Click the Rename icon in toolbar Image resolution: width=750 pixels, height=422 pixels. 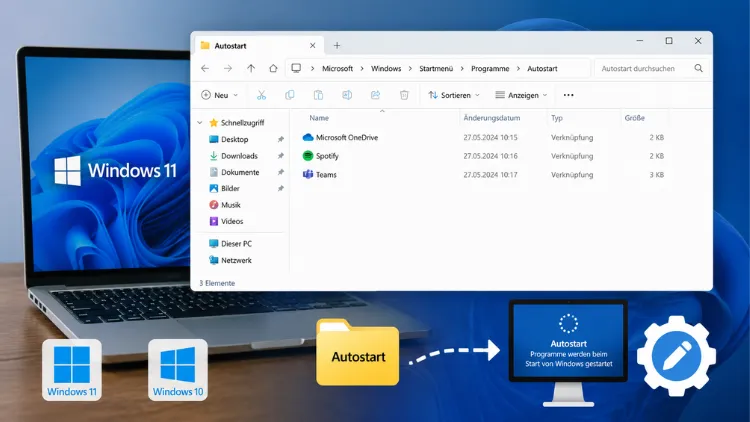[347, 95]
